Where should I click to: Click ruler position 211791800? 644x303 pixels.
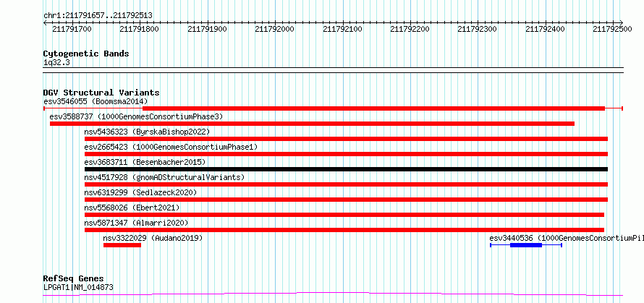click(140, 29)
